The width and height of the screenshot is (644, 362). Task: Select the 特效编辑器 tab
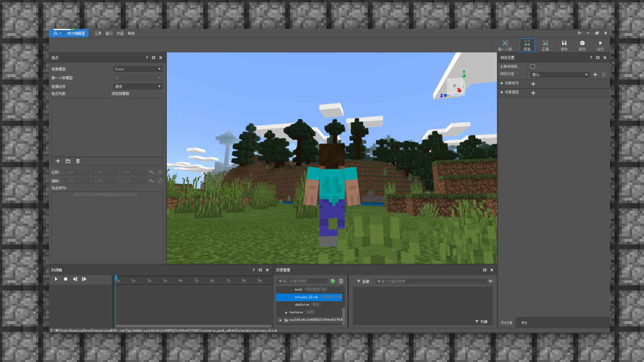(76, 33)
